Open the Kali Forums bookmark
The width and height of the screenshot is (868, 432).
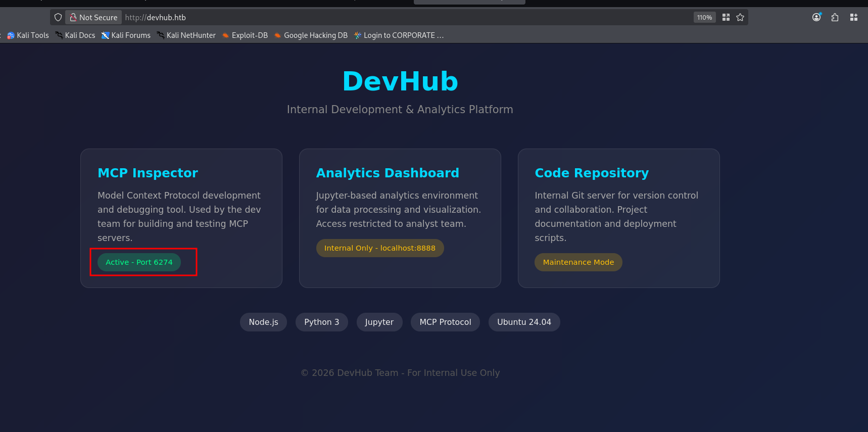point(126,35)
